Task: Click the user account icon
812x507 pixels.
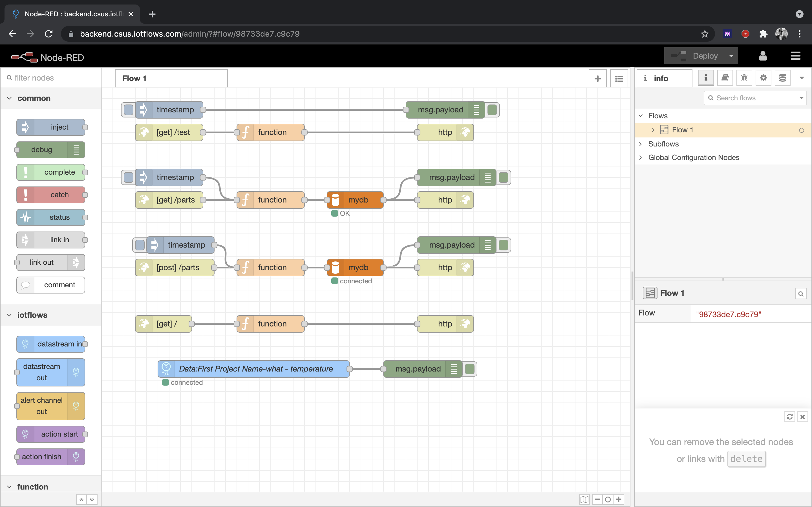Action: point(763,56)
